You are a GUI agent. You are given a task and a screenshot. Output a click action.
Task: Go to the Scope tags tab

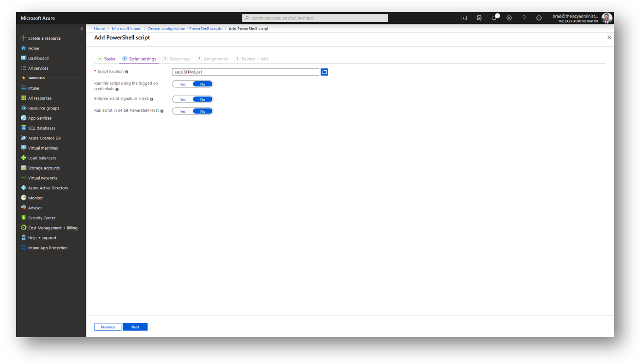tap(176, 59)
